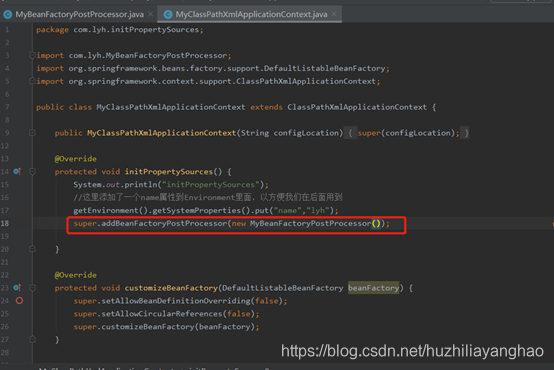554x370 pixels.
Task: Click @Override annotation on line 13
Action: point(76,159)
